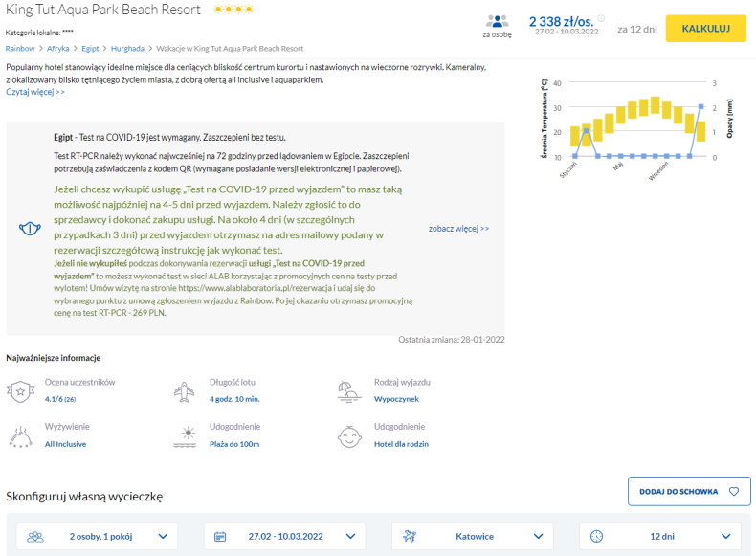
Task: Click the heart icon in Dodaj do schowka
Action: 734,491
